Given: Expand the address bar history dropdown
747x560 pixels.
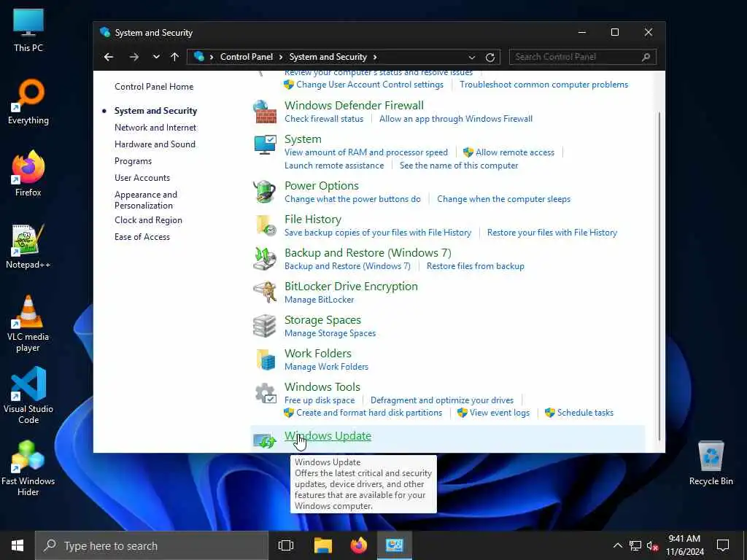Looking at the screenshot, I should [x=472, y=57].
